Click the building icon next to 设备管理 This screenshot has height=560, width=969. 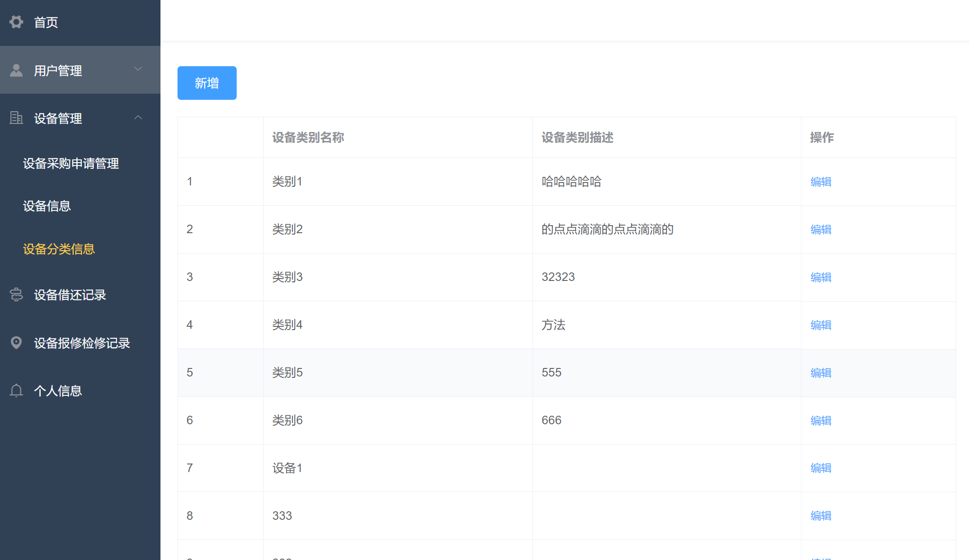(16, 118)
